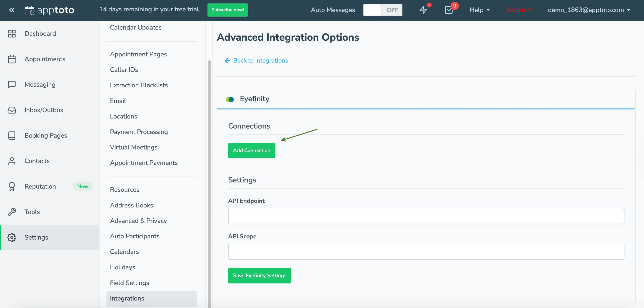Select the Booking Pages icon
Screen dimensions: 644x308
pos(12,135)
